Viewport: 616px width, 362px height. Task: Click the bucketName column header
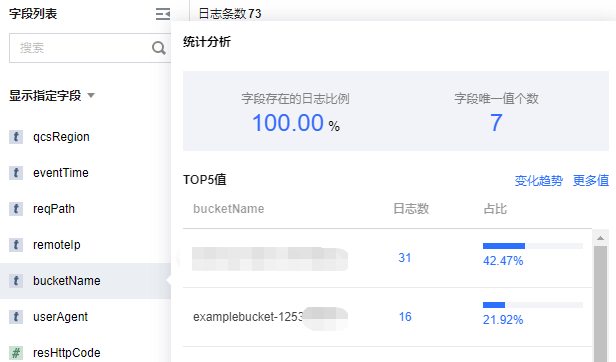[229, 209]
